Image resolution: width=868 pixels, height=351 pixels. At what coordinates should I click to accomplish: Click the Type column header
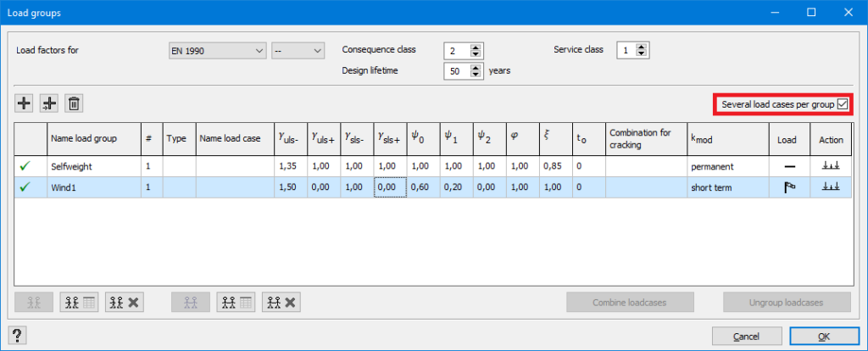coord(180,139)
